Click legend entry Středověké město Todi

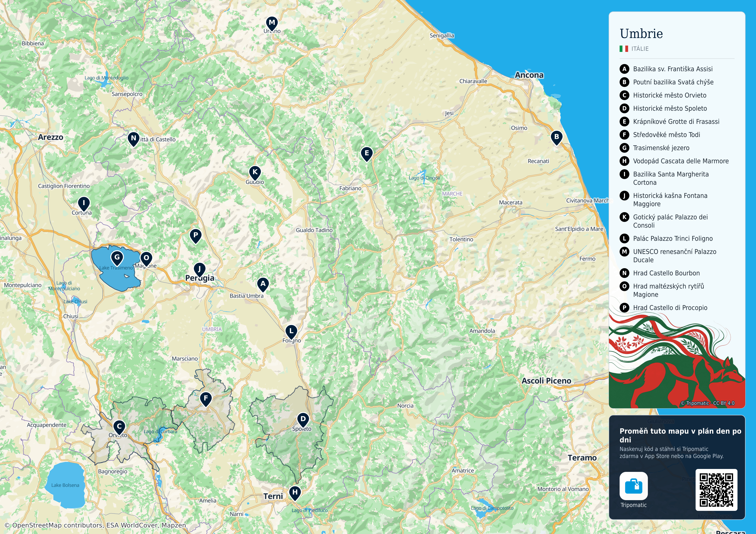pos(660,135)
